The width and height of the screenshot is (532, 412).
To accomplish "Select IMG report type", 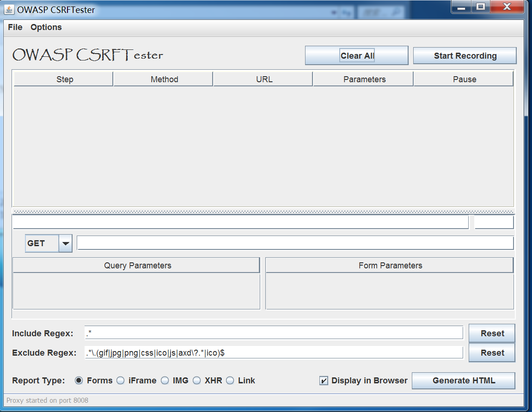I will click(165, 381).
